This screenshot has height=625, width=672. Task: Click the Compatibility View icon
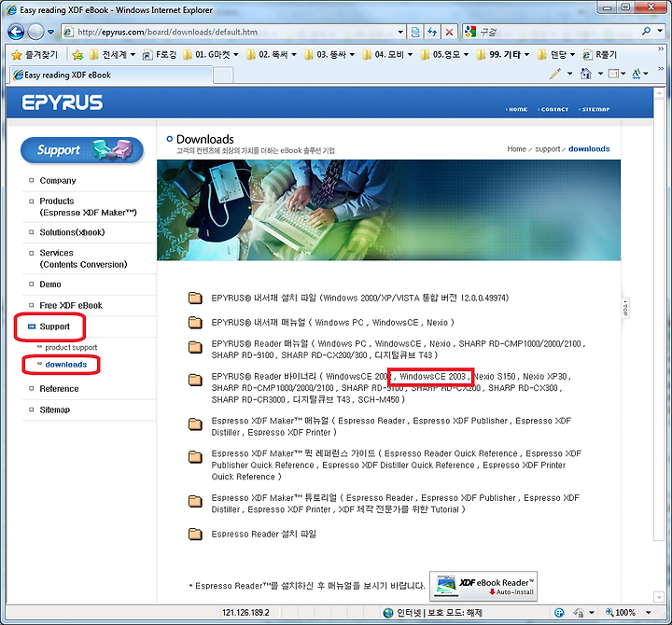coord(414,32)
